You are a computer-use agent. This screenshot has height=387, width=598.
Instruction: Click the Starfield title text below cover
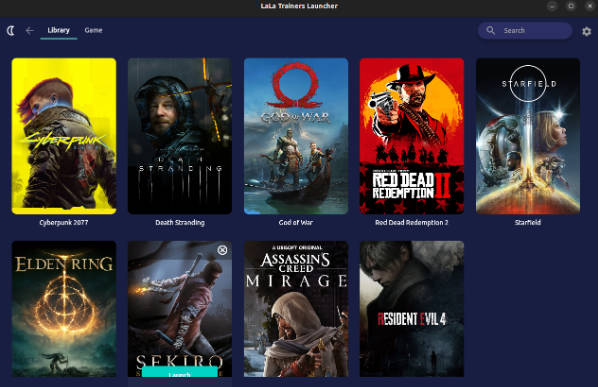pyautogui.click(x=528, y=223)
